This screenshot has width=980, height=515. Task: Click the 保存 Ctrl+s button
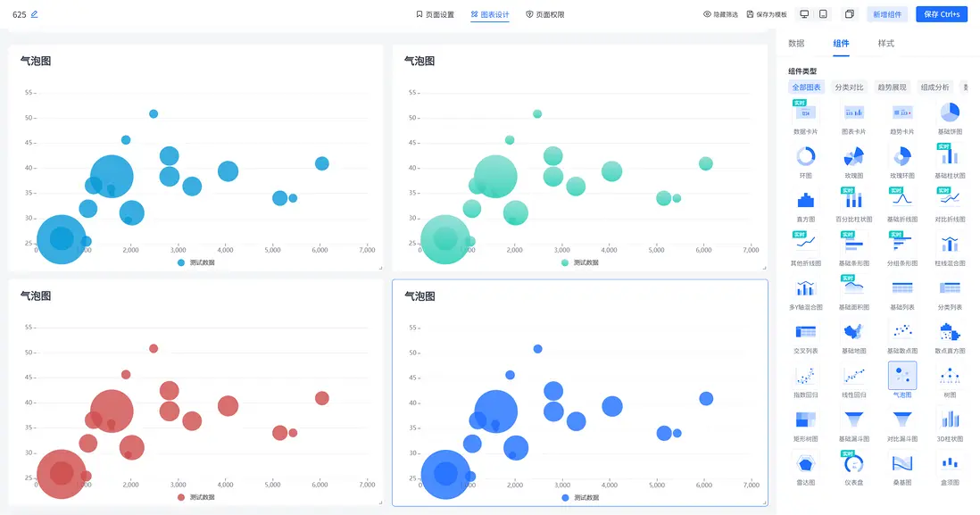tap(942, 14)
